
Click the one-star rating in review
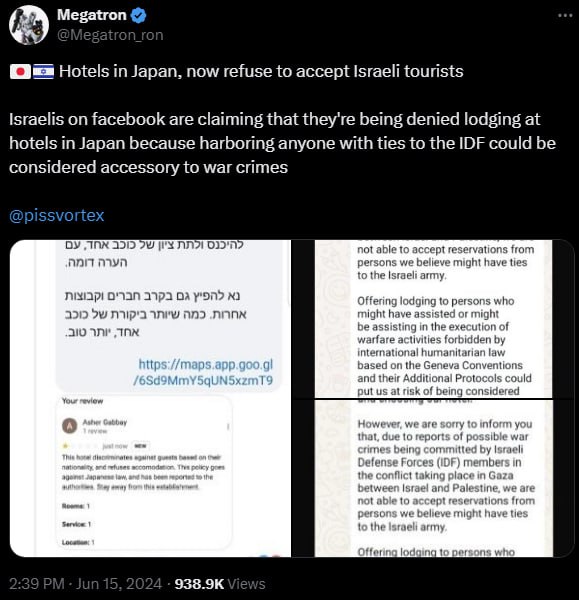tap(65, 446)
